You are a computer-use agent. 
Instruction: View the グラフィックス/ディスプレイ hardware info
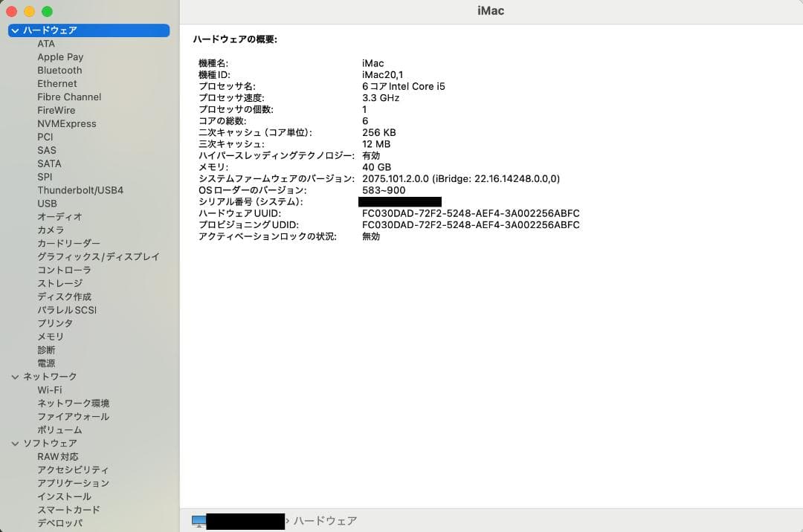click(98, 256)
